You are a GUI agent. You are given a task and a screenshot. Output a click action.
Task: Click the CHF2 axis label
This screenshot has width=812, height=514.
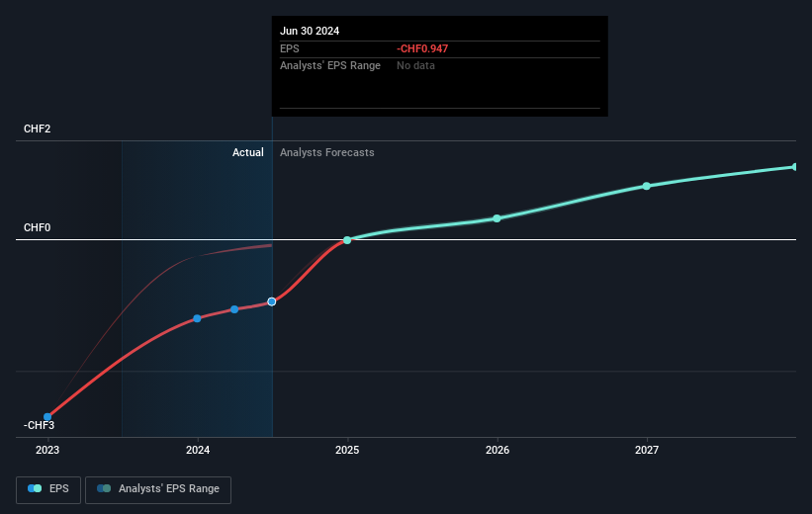tap(38, 128)
